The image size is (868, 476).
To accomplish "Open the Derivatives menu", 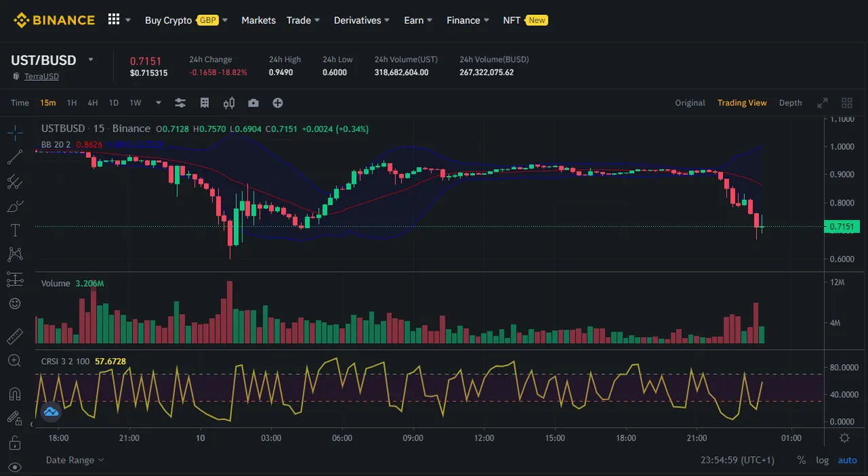I will click(x=361, y=20).
